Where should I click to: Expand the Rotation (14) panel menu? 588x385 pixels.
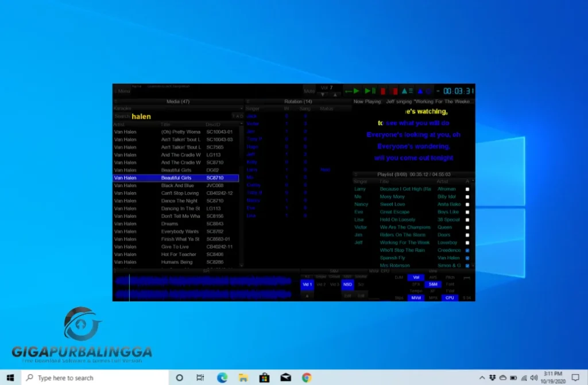[x=248, y=102]
